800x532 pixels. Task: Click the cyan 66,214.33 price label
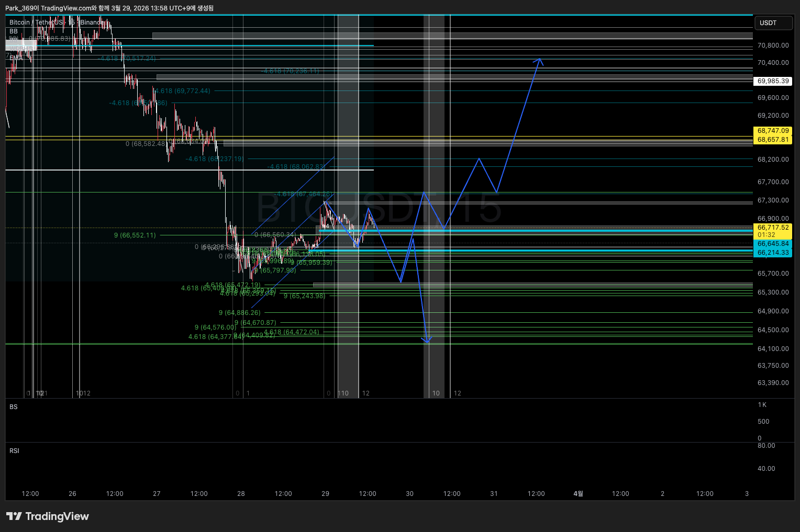[773, 253]
